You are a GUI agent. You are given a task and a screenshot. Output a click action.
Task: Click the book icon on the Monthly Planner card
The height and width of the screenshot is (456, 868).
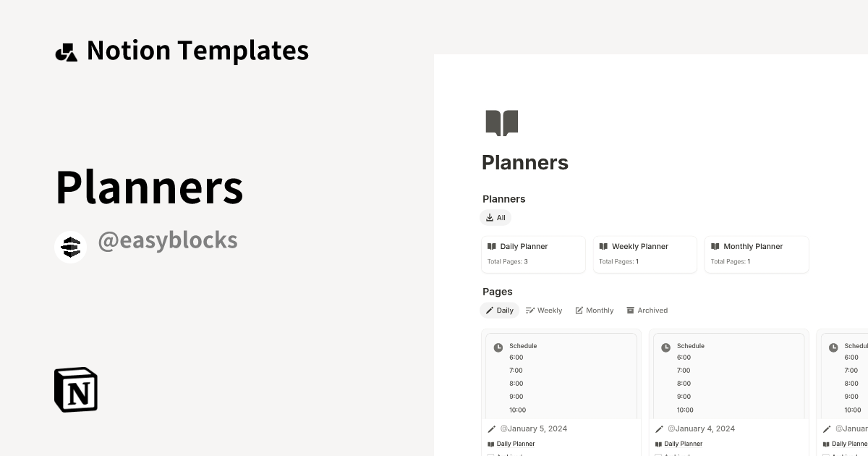(715, 246)
